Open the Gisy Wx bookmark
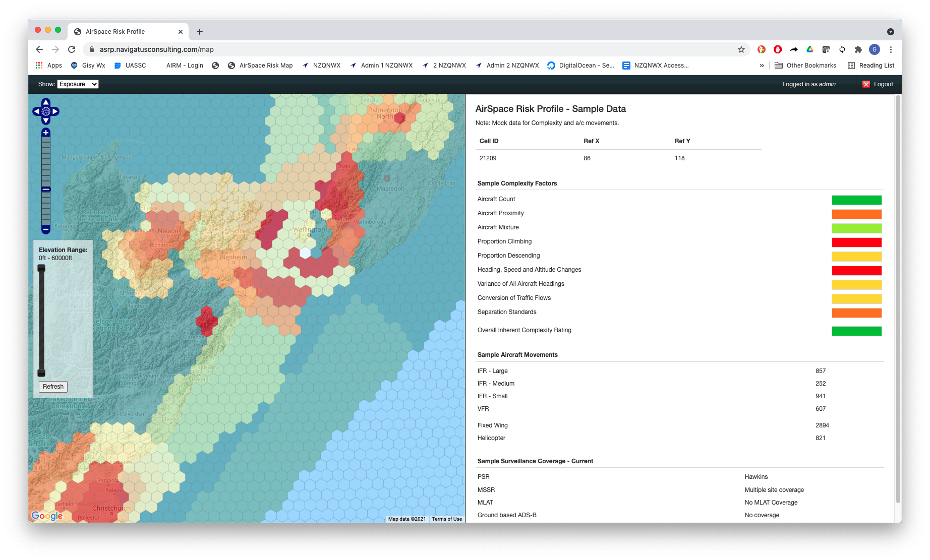 tap(88, 66)
